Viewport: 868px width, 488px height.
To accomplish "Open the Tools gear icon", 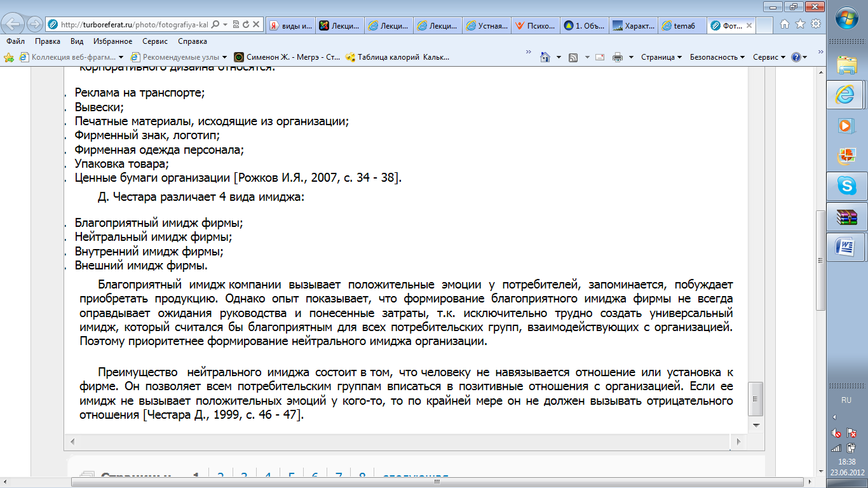I will pos(816,24).
